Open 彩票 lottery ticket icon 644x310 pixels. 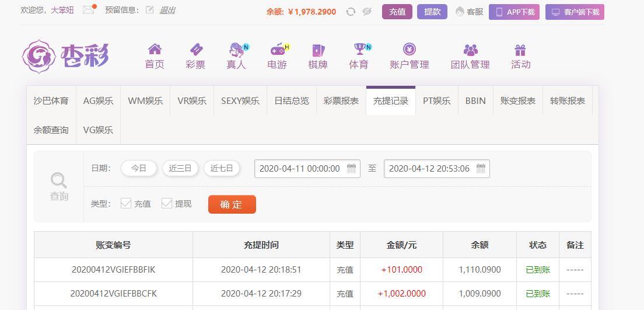click(x=195, y=50)
